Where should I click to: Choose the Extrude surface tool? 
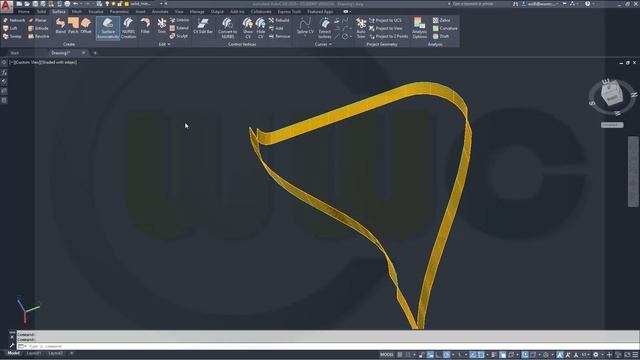38,28
